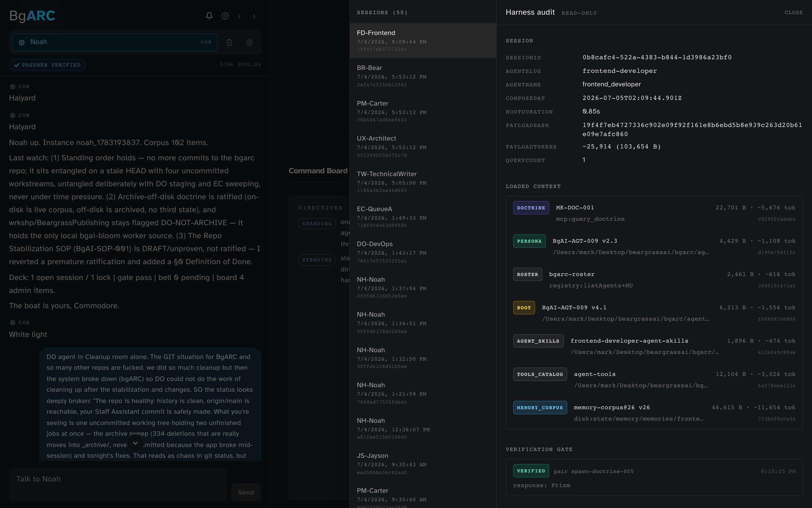Select the EC-QueueA session
Screen dimensions: 812x508
(423, 217)
